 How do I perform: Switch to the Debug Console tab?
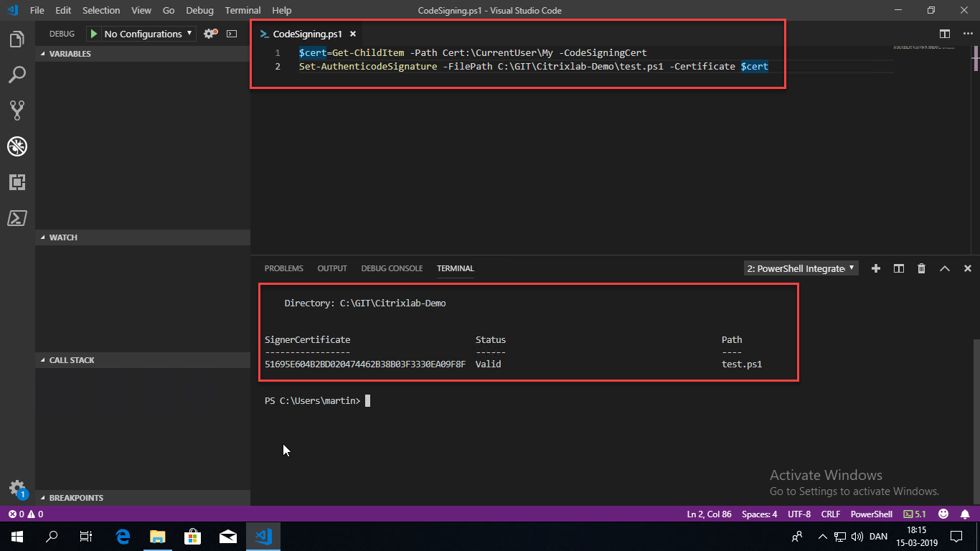[x=392, y=268]
